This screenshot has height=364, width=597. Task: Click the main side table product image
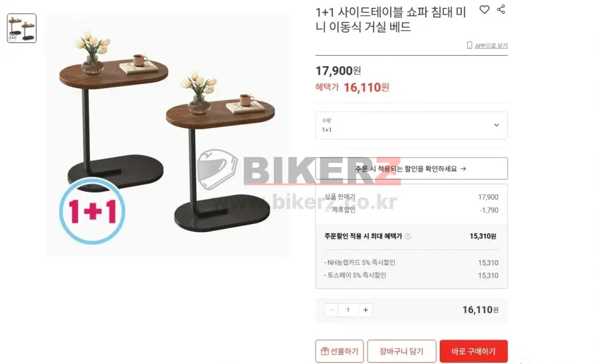pos(168,135)
